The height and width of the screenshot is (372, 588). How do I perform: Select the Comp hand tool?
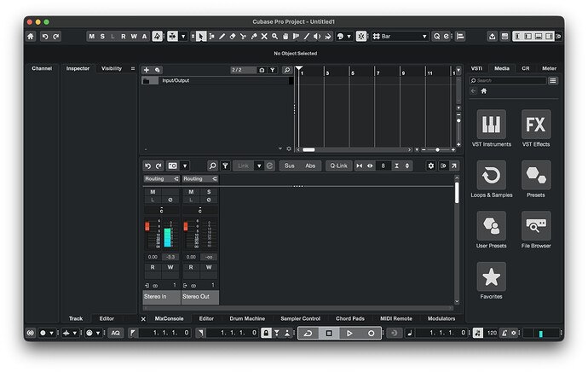coord(285,37)
